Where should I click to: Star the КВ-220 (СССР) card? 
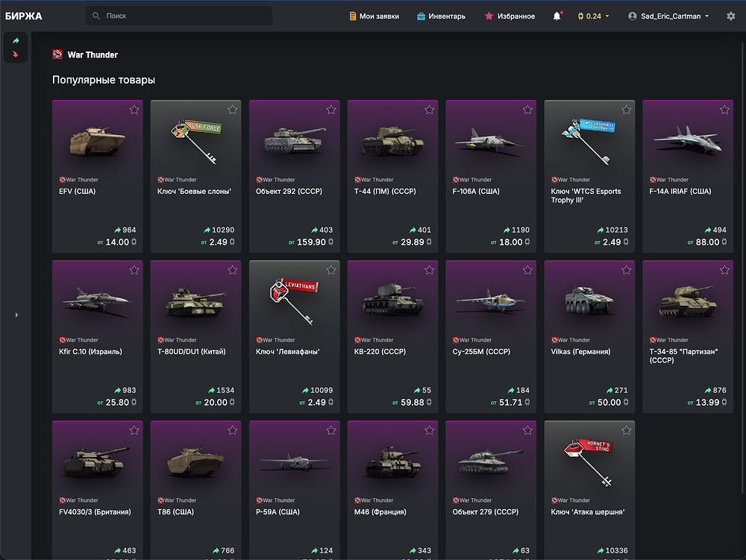pos(429,270)
